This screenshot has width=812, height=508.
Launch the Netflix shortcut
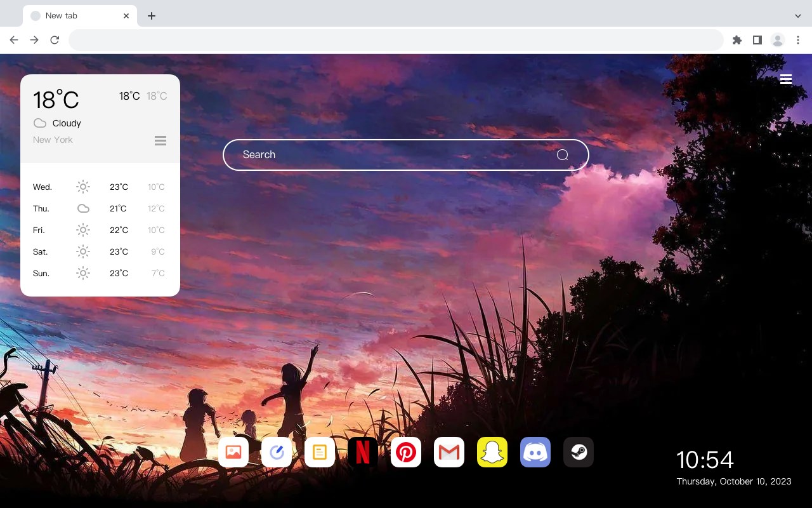tap(363, 452)
